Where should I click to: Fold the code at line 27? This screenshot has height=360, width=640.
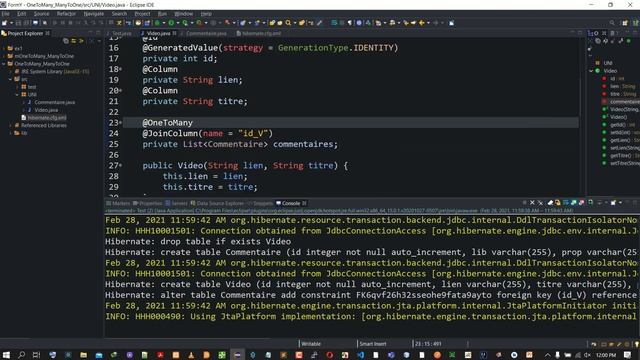[x=121, y=165]
